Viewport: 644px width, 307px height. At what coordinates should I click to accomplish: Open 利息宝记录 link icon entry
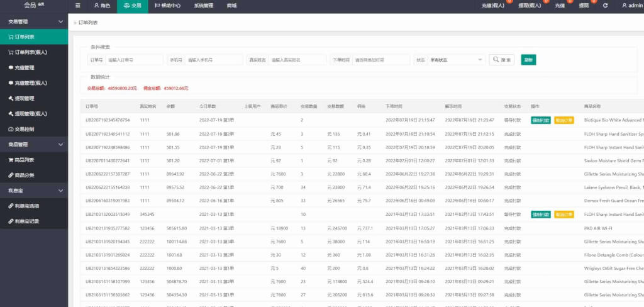(34, 221)
